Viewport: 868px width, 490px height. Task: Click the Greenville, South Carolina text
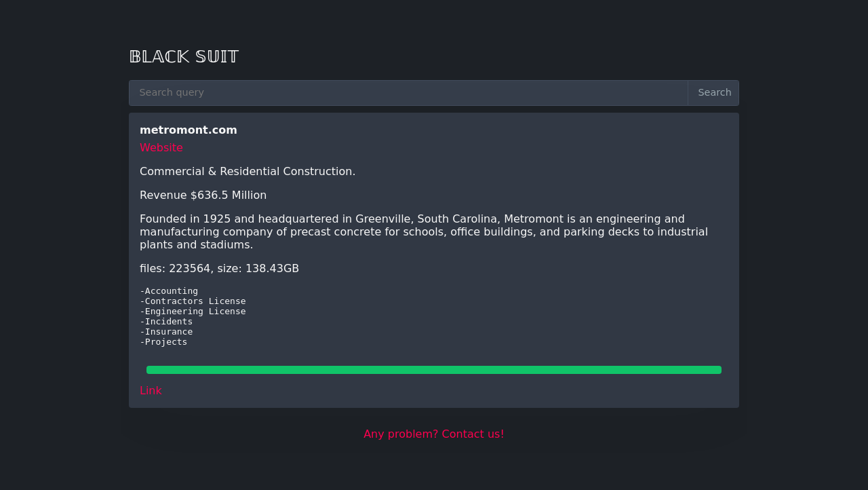[427, 219]
